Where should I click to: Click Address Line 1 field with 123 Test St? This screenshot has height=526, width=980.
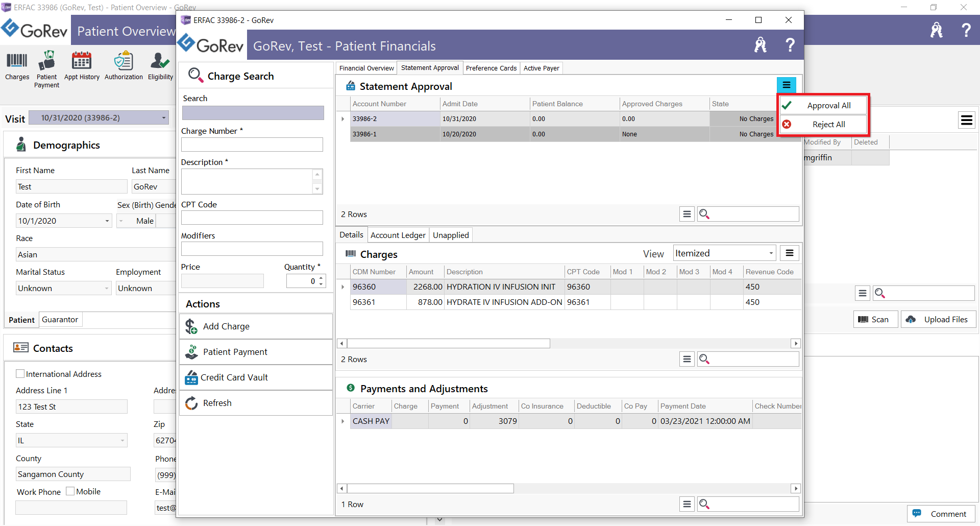71,407
